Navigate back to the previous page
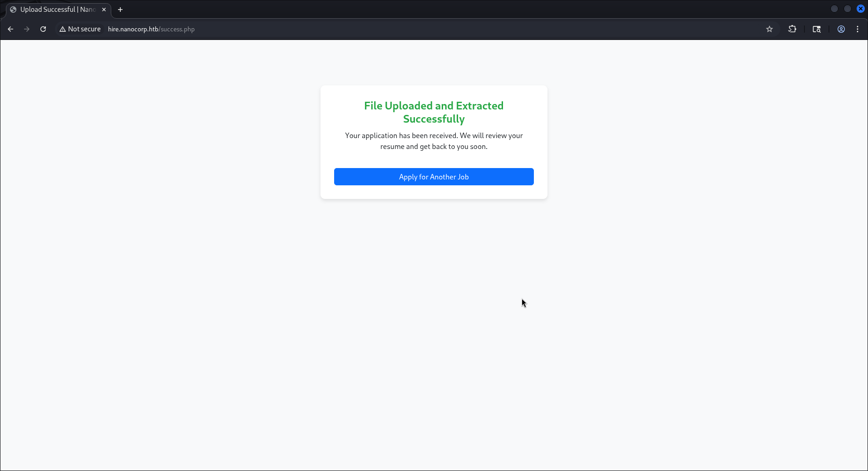The image size is (868, 471). 10,29
